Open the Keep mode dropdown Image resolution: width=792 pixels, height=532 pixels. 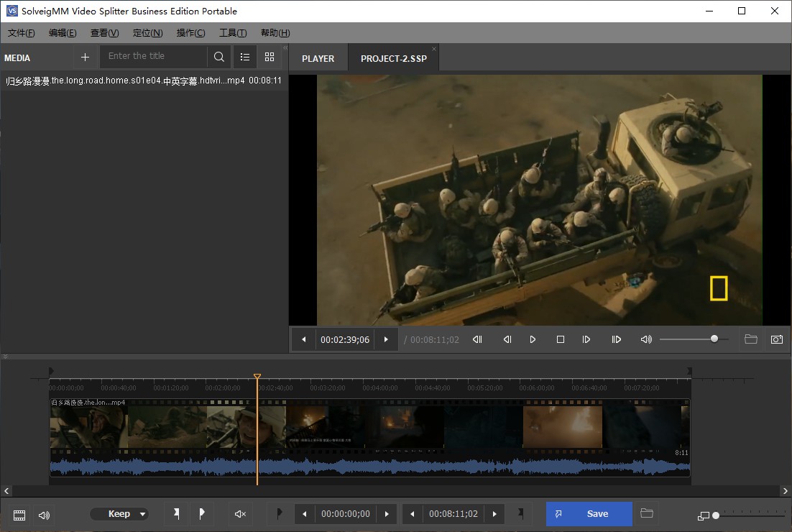(x=119, y=514)
